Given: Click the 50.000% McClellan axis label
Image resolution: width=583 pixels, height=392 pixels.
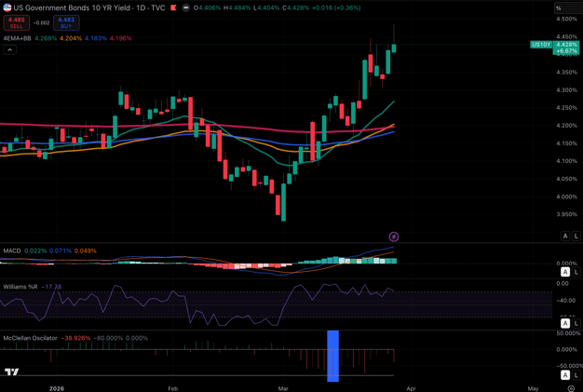Looking at the screenshot, I should (568, 333).
